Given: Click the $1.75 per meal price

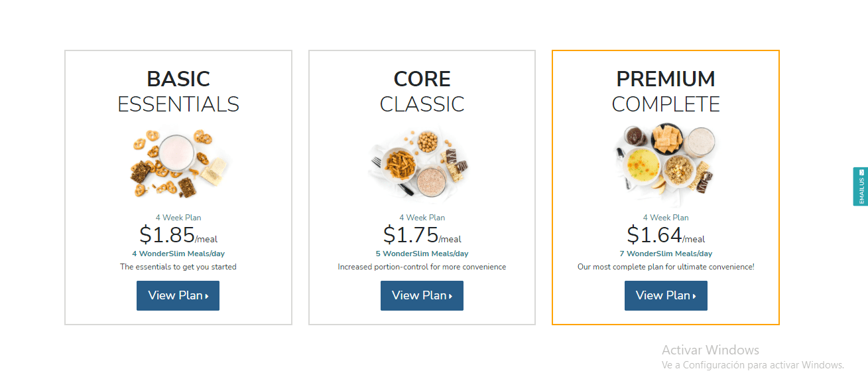Looking at the screenshot, I should tap(422, 235).
